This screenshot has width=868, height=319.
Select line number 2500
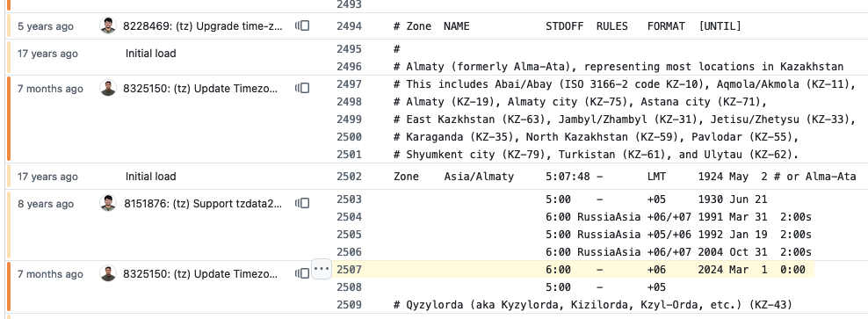click(349, 137)
